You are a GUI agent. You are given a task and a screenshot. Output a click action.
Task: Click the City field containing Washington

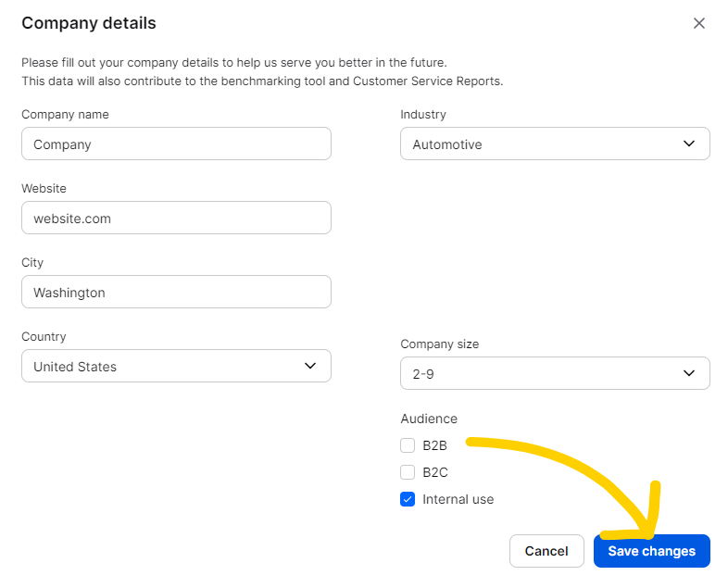[176, 292]
